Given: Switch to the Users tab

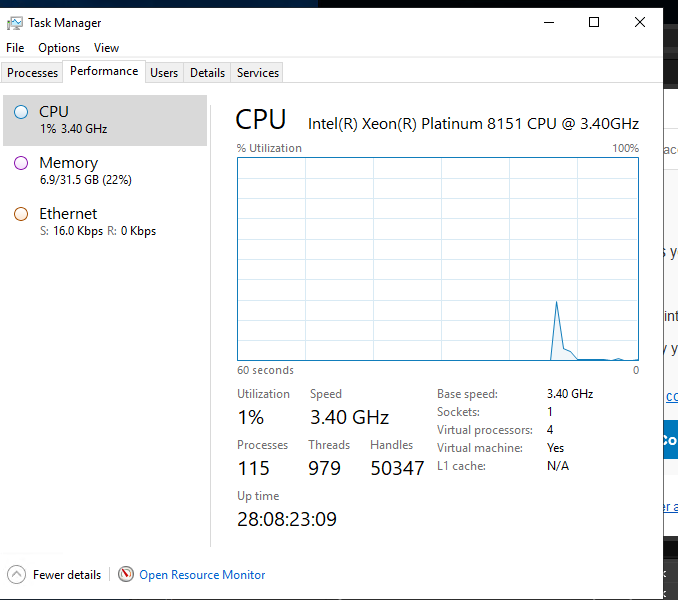Looking at the screenshot, I should click(164, 73).
